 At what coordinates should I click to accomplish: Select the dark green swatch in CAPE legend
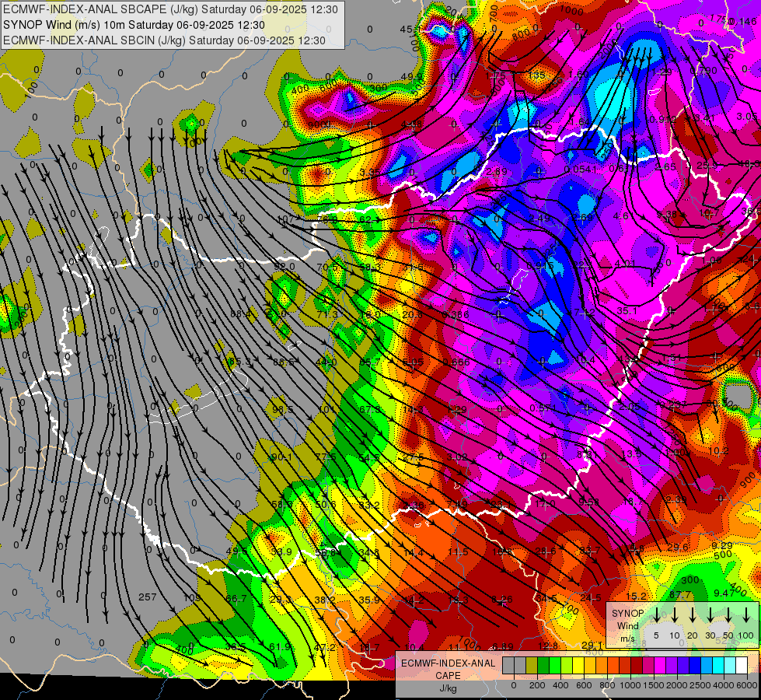click(543, 665)
